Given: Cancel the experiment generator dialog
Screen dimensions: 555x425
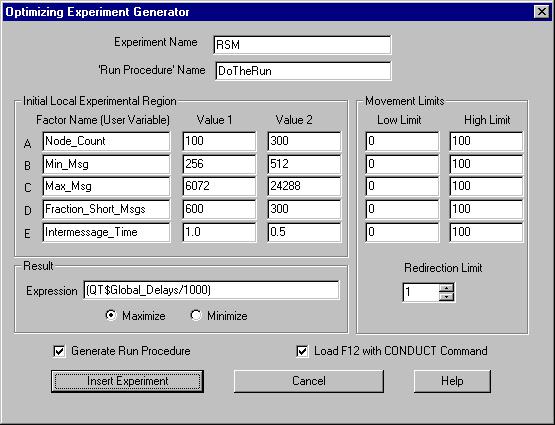Looking at the screenshot, I should coord(309,381).
